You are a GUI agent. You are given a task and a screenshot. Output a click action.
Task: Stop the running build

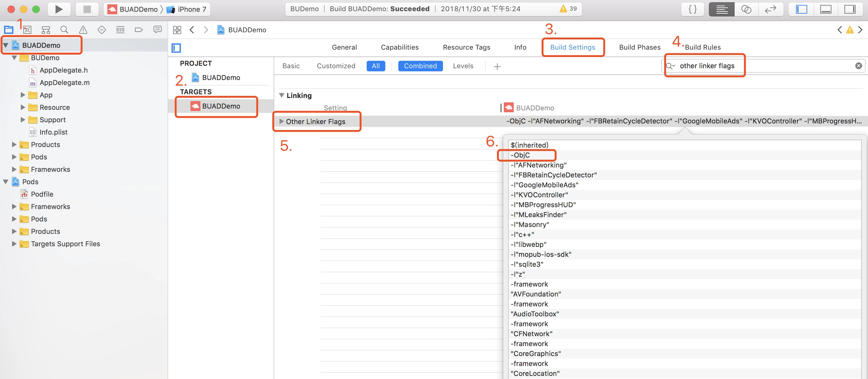(x=87, y=9)
